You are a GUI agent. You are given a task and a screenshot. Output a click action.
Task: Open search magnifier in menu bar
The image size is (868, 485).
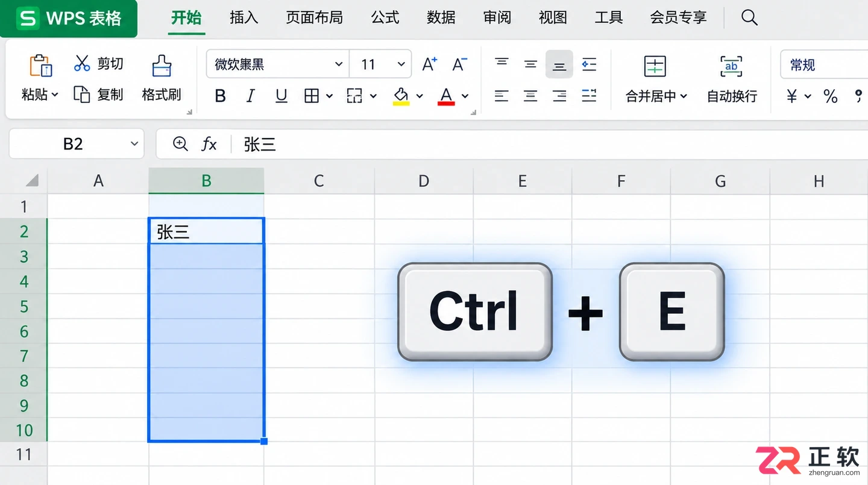click(749, 17)
